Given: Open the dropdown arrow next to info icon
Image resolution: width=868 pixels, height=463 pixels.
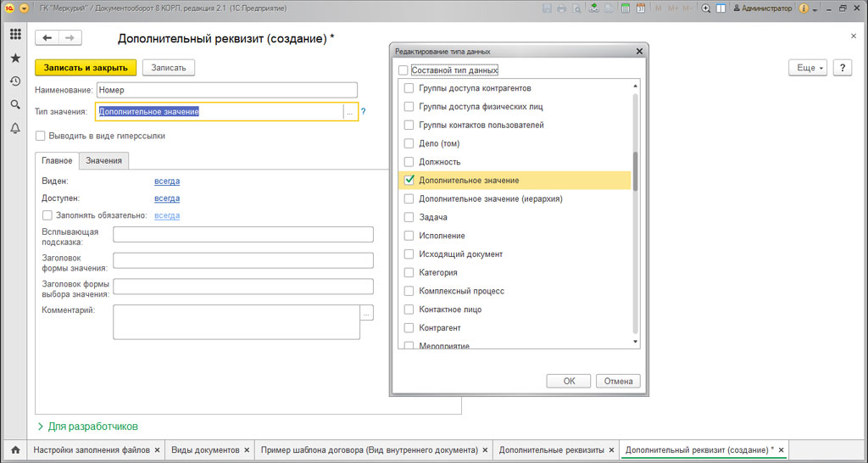Looking at the screenshot, I should 816,8.
